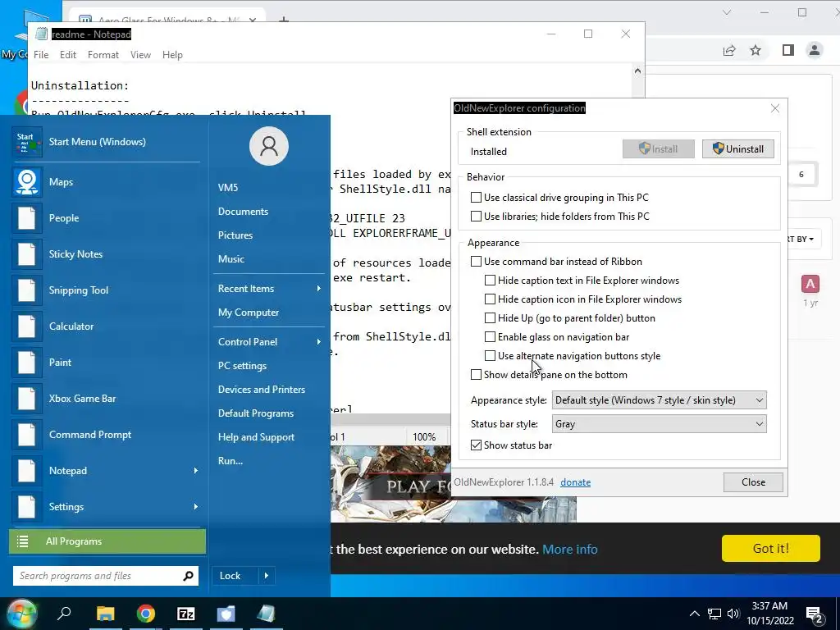This screenshot has width=840, height=630.
Task: Click Close in OldNewExplorer configuration
Action: pyautogui.click(x=753, y=482)
